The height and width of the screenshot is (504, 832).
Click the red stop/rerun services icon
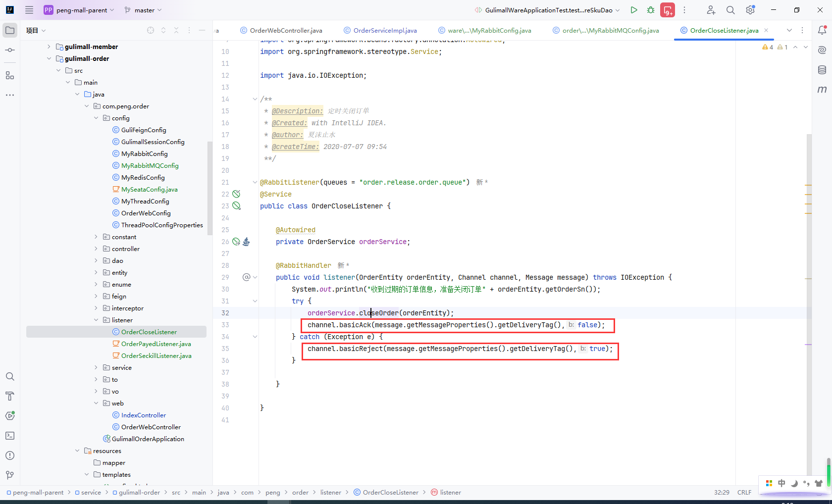pos(668,10)
